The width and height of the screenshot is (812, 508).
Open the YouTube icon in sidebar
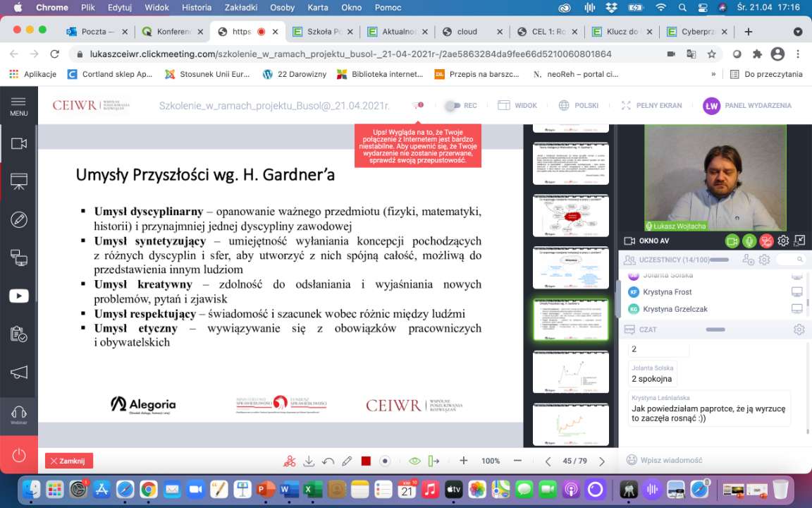(19, 296)
